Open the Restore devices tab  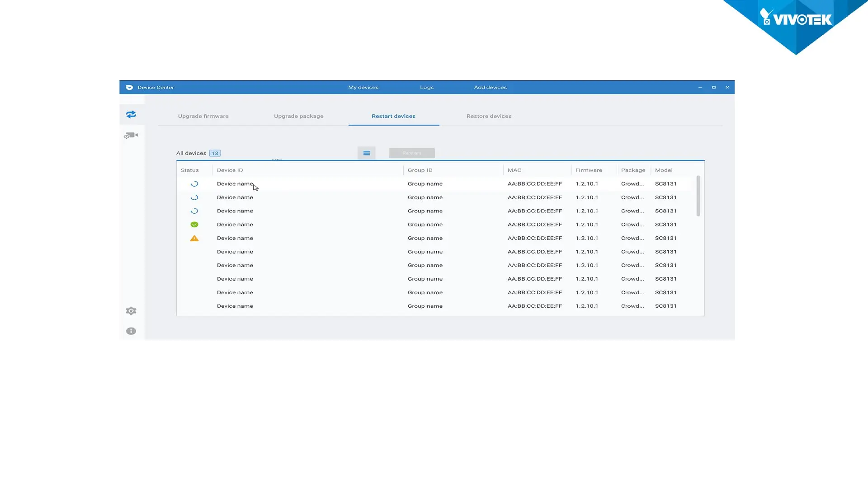tap(489, 116)
